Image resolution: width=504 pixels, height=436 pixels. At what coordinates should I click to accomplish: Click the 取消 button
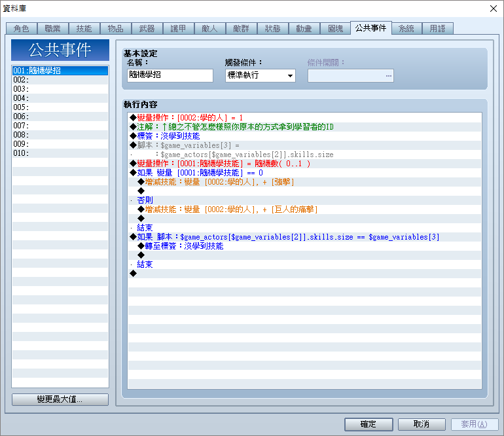click(x=422, y=424)
